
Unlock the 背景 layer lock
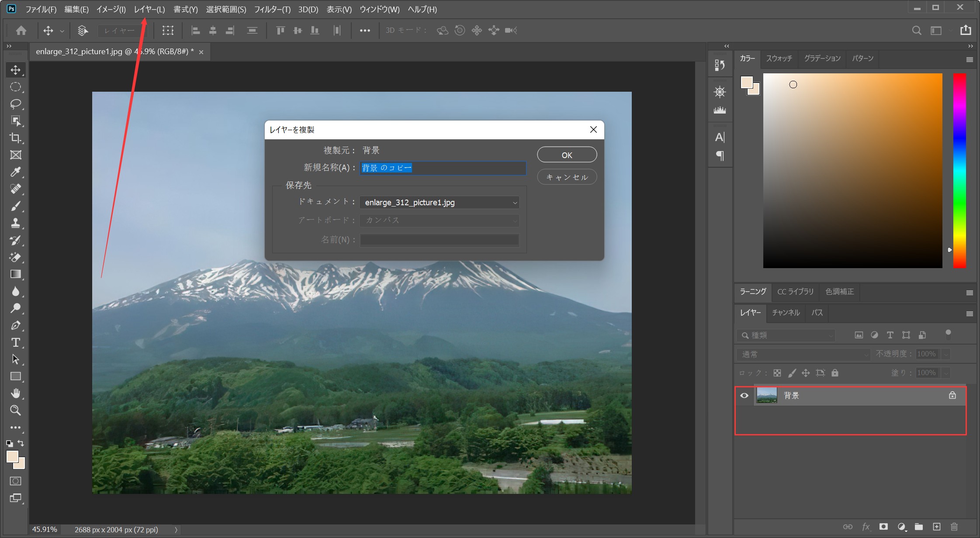point(952,395)
